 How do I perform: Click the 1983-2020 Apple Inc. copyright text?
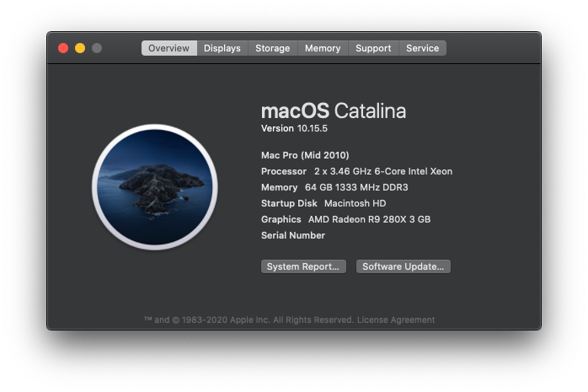[x=249, y=320]
